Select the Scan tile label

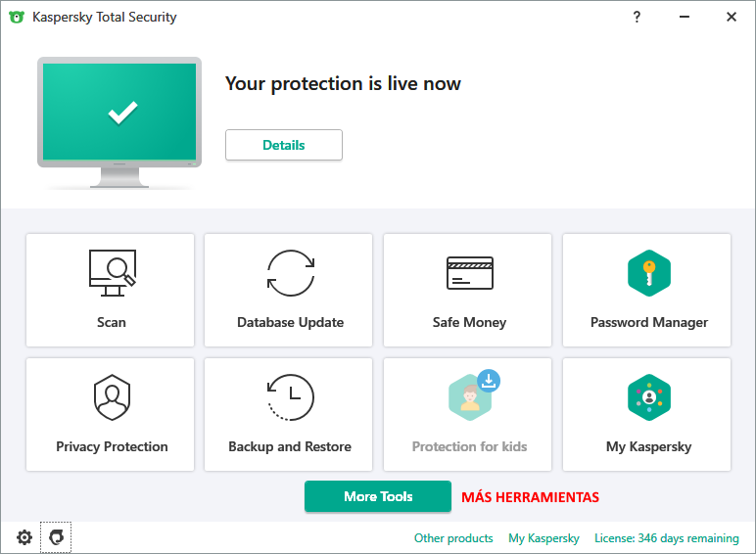click(x=112, y=322)
